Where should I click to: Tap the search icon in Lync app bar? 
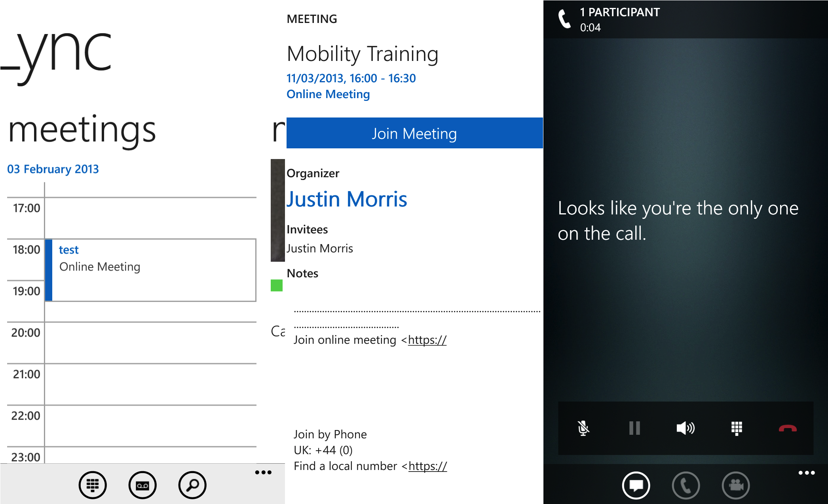pyautogui.click(x=192, y=485)
